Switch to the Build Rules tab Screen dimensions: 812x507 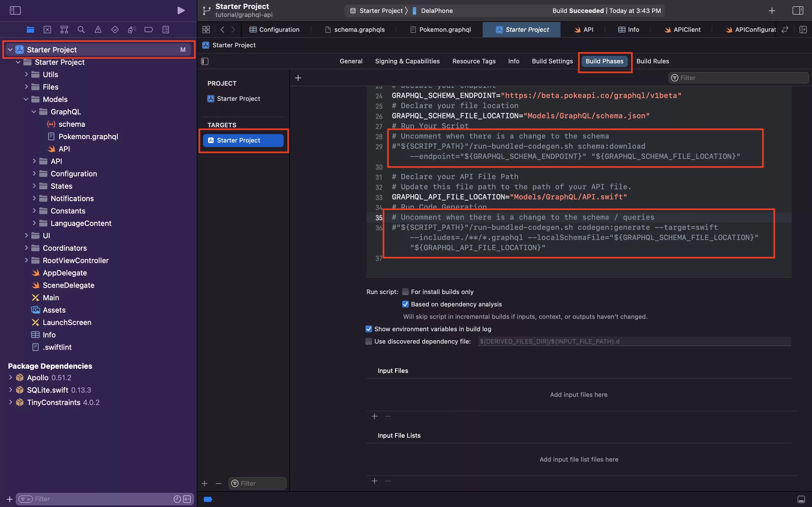click(x=652, y=61)
